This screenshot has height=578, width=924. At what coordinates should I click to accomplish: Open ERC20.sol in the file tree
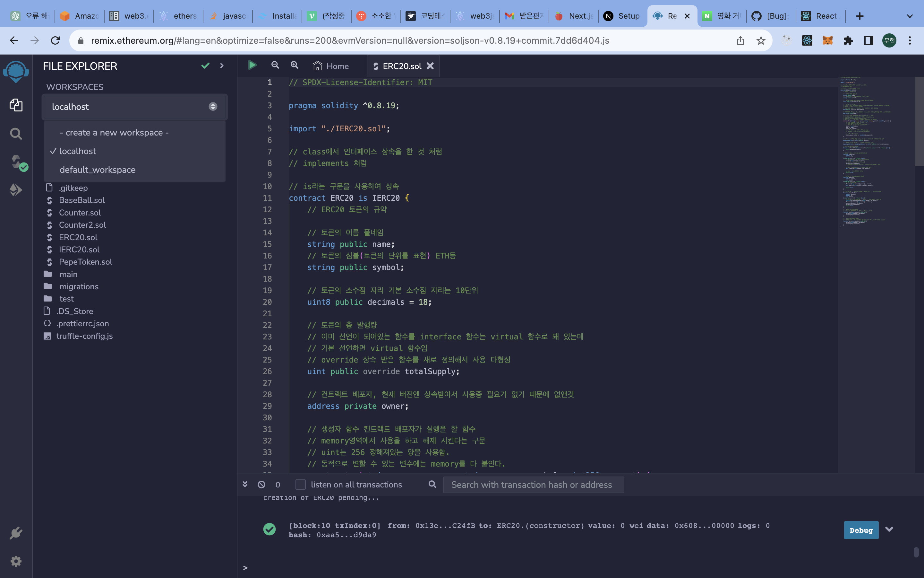78,237
